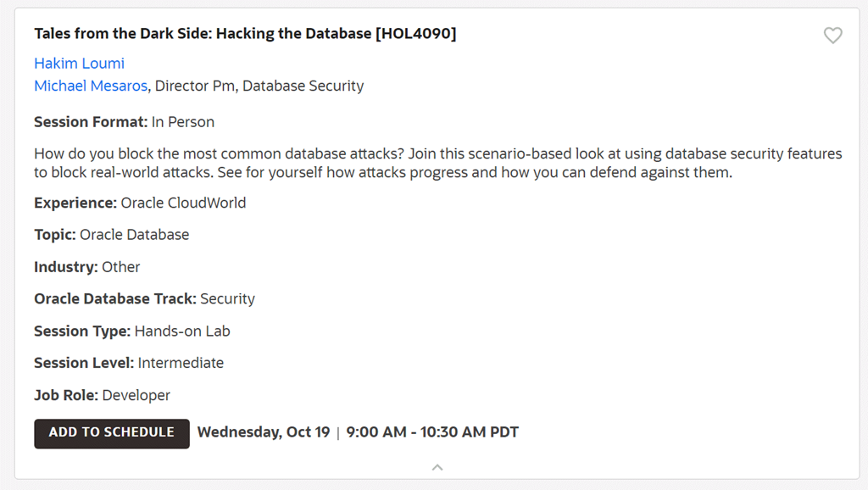Click the 'Hands-on Lab' session type value

(x=182, y=331)
